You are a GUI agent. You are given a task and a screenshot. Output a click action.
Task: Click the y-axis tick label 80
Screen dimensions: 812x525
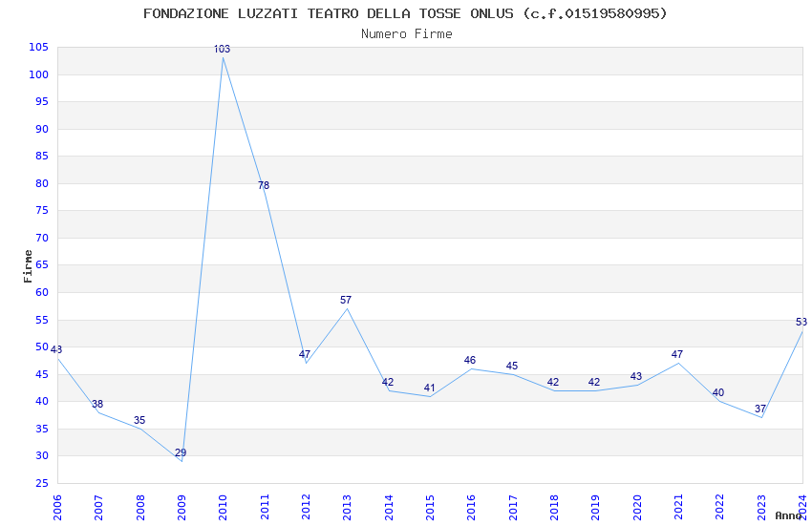pyautogui.click(x=42, y=183)
